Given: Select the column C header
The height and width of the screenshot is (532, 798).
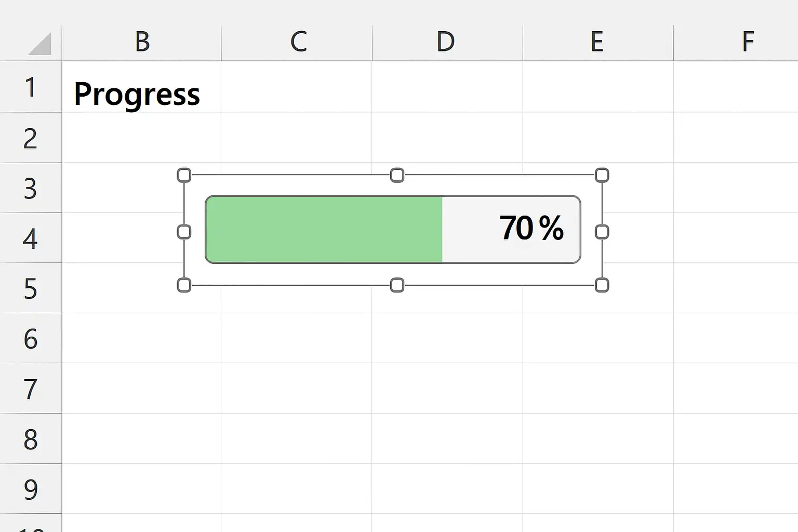Looking at the screenshot, I should pyautogui.click(x=297, y=43).
